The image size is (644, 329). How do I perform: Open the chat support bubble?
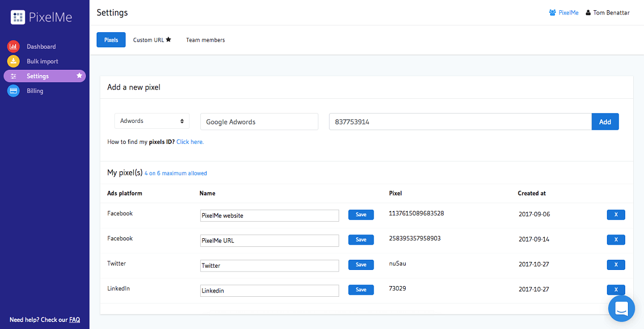621,309
